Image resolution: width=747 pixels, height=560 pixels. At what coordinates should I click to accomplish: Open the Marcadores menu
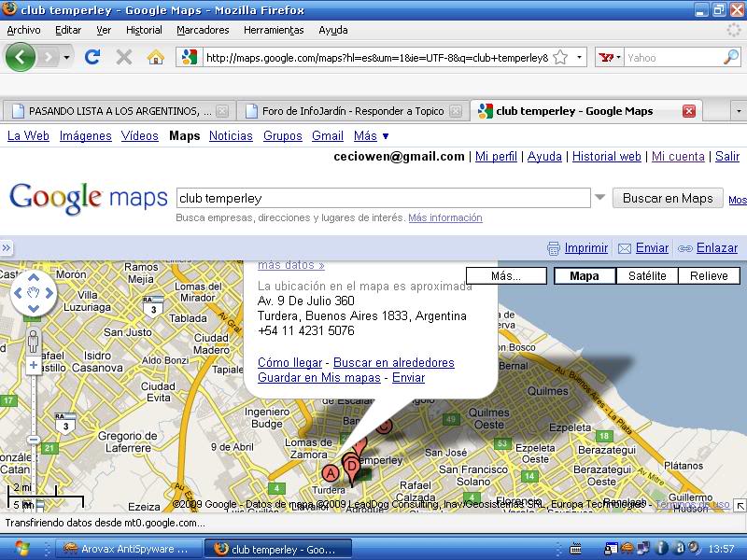tap(203, 30)
